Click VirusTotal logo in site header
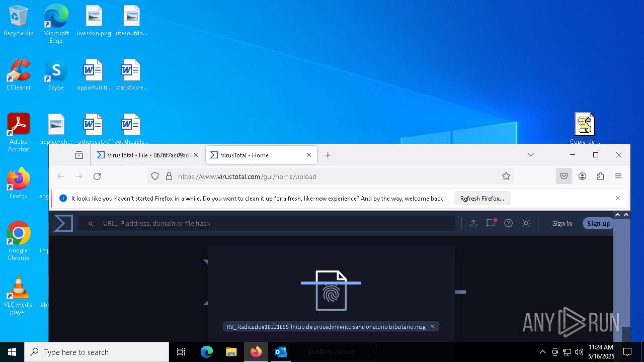Image resolution: width=644 pixels, height=362 pixels. click(x=63, y=223)
